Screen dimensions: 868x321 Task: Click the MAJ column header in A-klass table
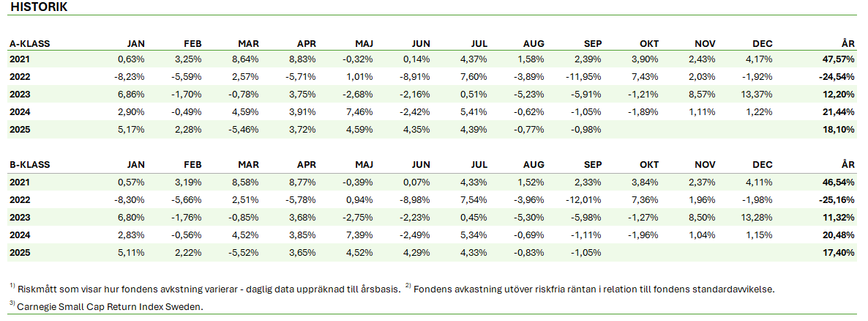coord(363,43)
